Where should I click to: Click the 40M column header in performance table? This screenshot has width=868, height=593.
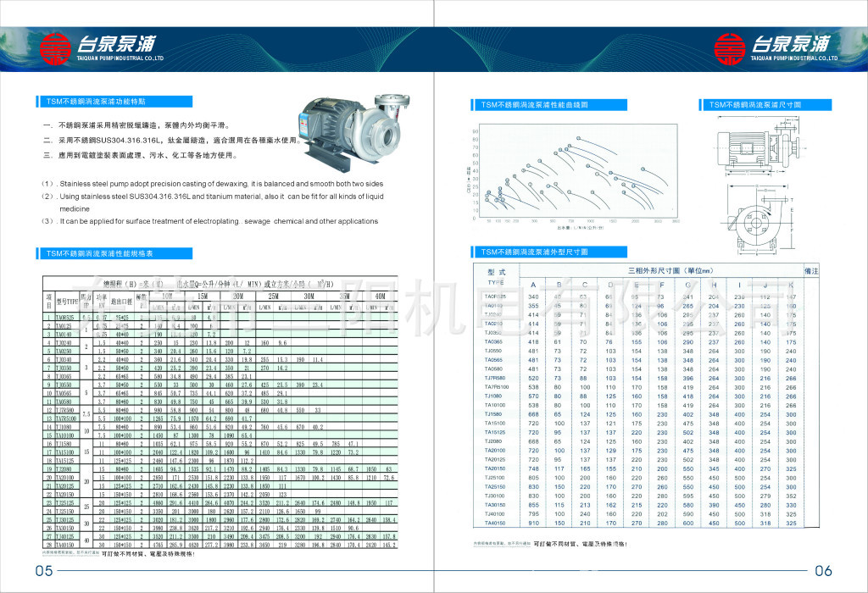[x=381, y=296]
